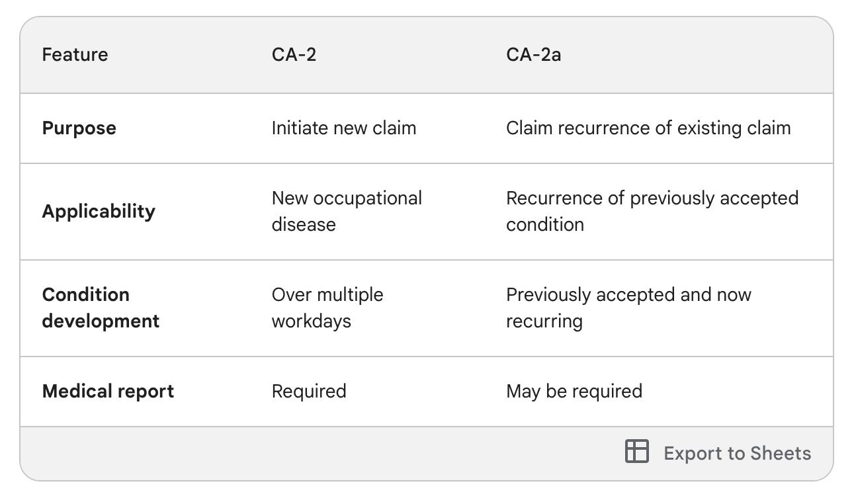Click the 'Recurrence of previously accepted condition' cell
The width and height of the screenshot is (856, 504).
pos(652,211)
